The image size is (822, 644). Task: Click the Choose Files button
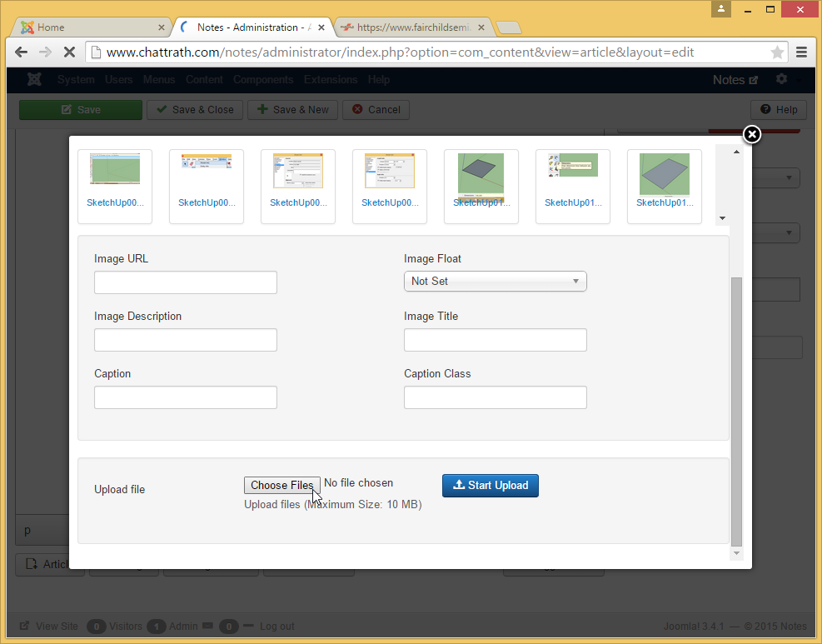coord(281,485)
